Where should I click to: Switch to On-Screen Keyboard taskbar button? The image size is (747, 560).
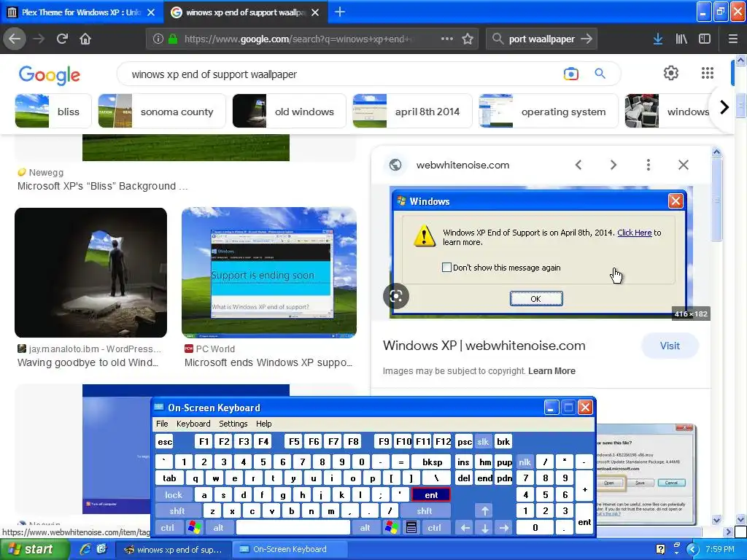coord(289,550)
